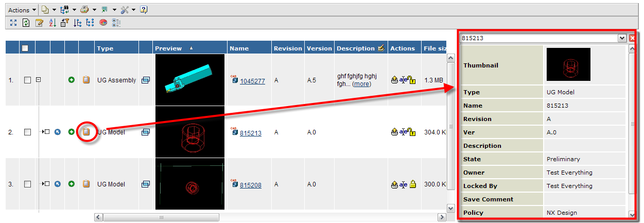Select the checkbox for row 3

click(x=28, y=184)
